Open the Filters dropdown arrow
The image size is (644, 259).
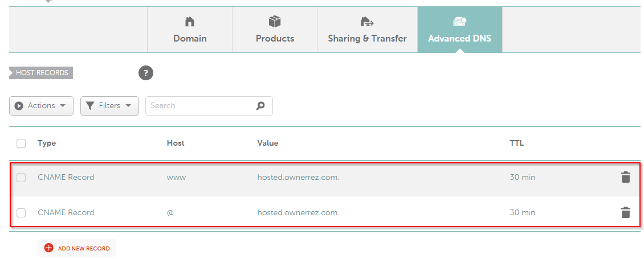pos(128,106)
